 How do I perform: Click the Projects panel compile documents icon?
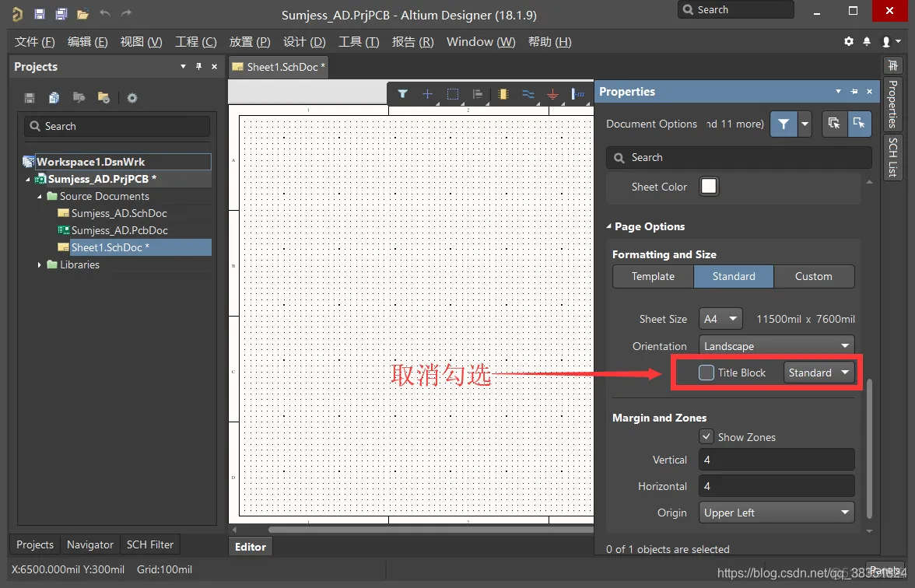(54, 97)
